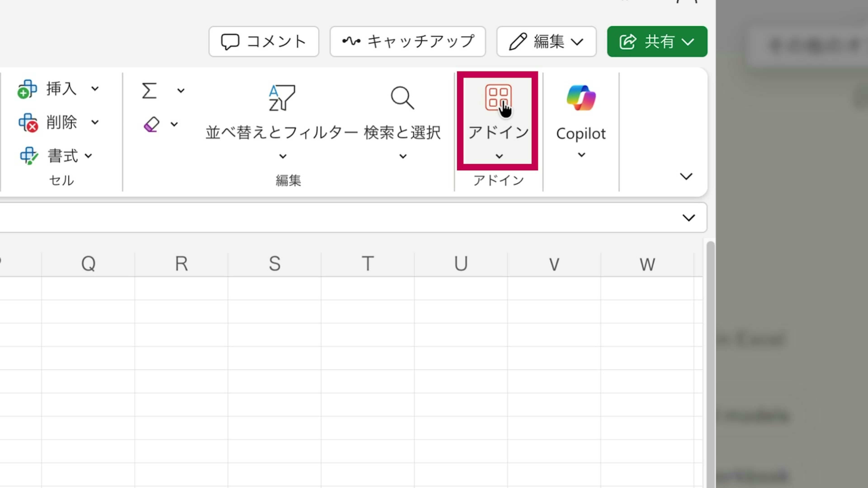Screen dimensions: 868x488
Task: Click the 並べ替えとフィルター sort filter icon
Action: point(282,98)
